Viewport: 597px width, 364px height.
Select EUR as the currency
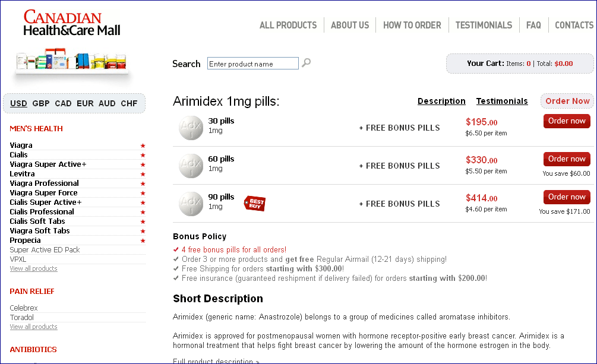[x=85, y=103]
